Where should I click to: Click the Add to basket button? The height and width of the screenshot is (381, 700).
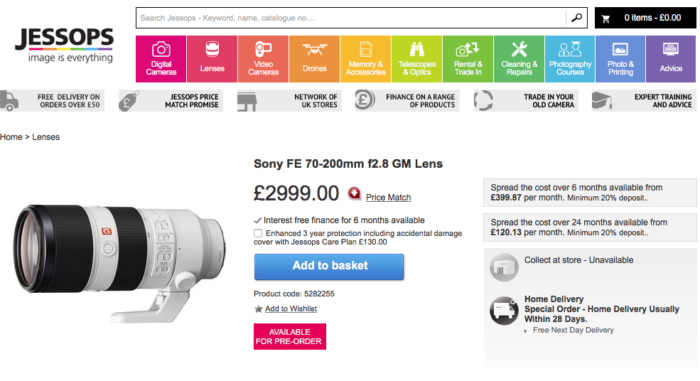point(329,267)
